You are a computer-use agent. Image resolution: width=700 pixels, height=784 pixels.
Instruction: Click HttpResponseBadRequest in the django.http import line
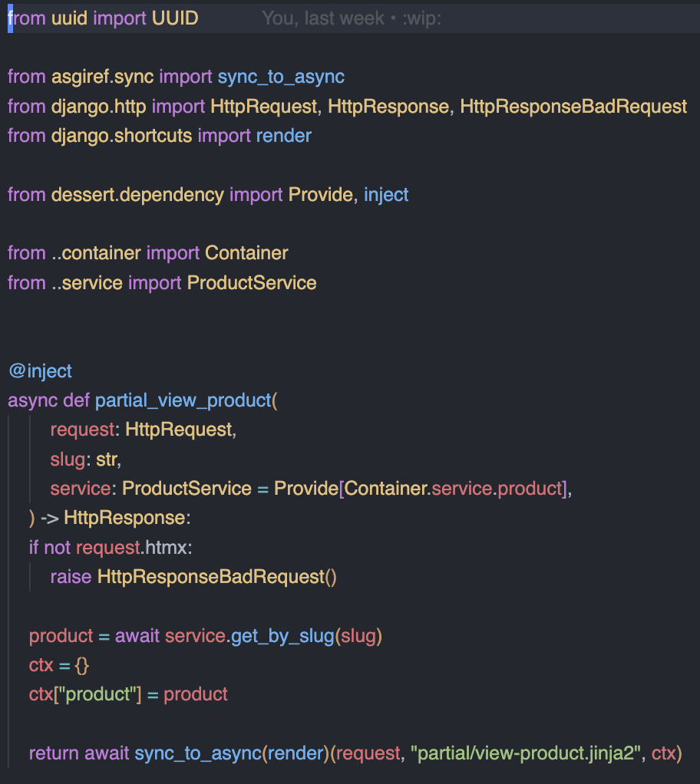(x=573, y=107)
